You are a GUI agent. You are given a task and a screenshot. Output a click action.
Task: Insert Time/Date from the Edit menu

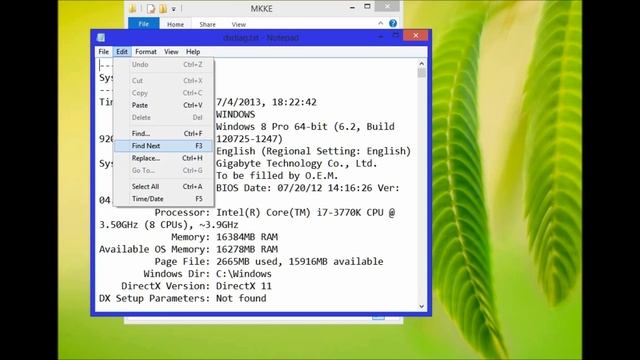coord(164,199)
